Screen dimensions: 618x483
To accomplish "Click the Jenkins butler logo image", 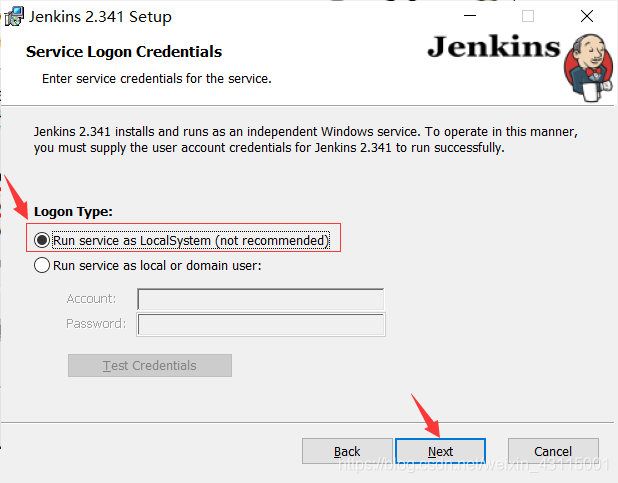I will (588, 68).
